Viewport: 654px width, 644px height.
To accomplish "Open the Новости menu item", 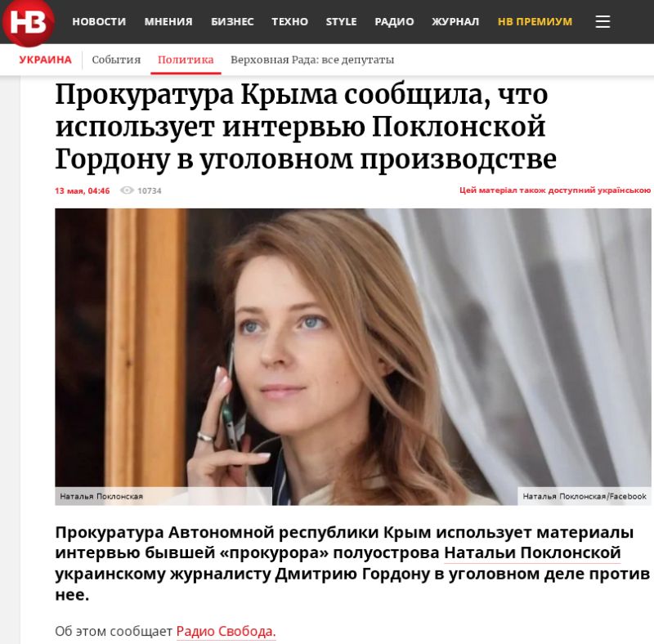I will click(x=99, y=22).
